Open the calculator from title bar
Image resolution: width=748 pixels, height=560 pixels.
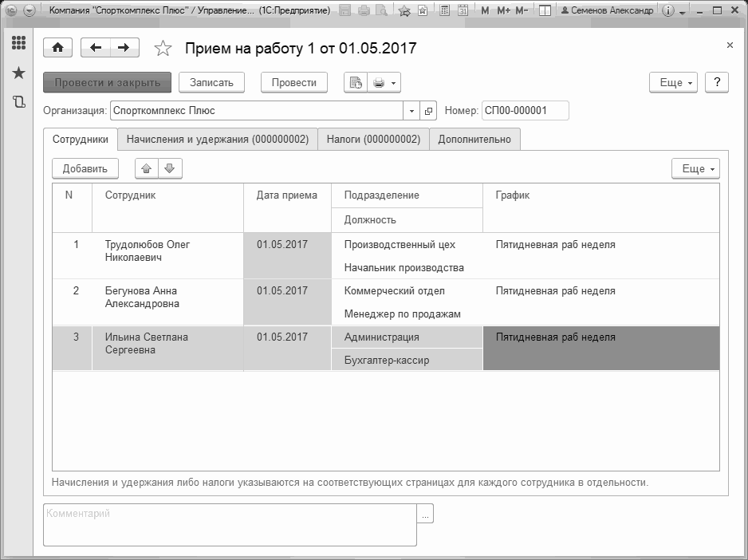[x=445, y=10]
